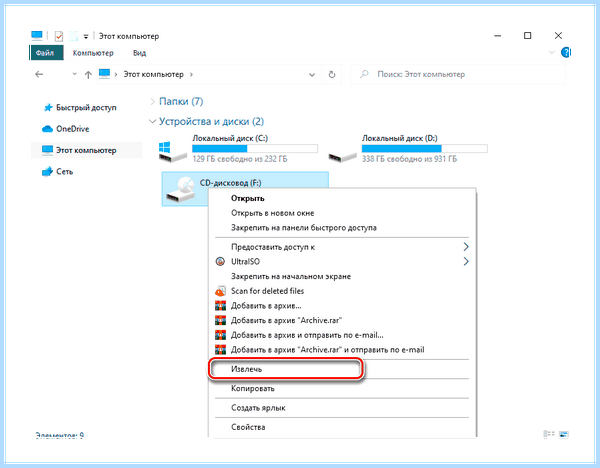Select the Локальный диск (C:) label
Screen dimensions: 600x468
pyautogui.click(x=230, y=138)
